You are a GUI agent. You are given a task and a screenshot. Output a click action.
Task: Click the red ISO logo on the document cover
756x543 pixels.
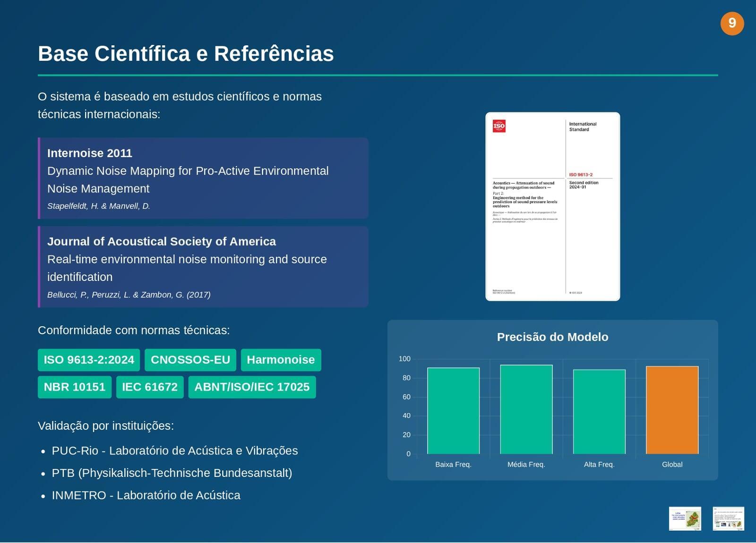click(499, 126)
